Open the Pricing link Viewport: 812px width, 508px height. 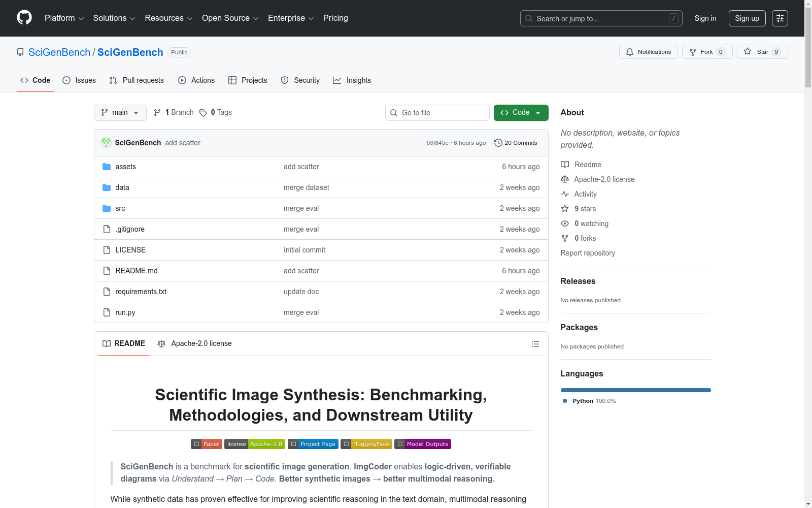tap(335, 18)
